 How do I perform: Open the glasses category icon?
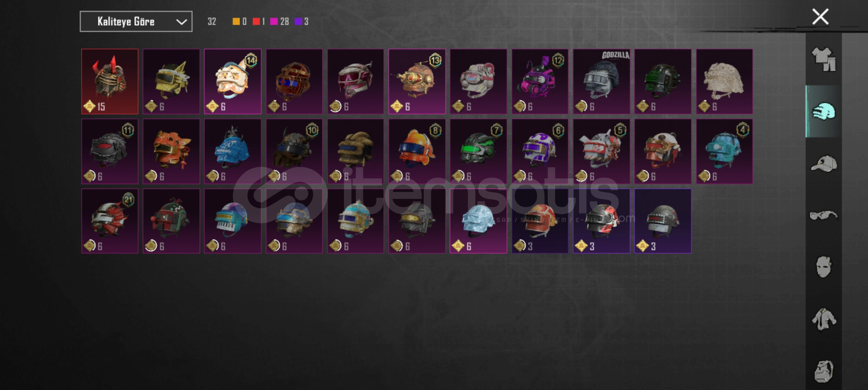point(824,216)
